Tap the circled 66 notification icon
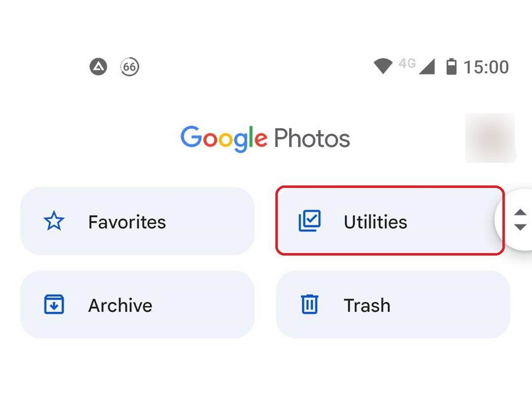The image size is (532, 399). (129, 66)
